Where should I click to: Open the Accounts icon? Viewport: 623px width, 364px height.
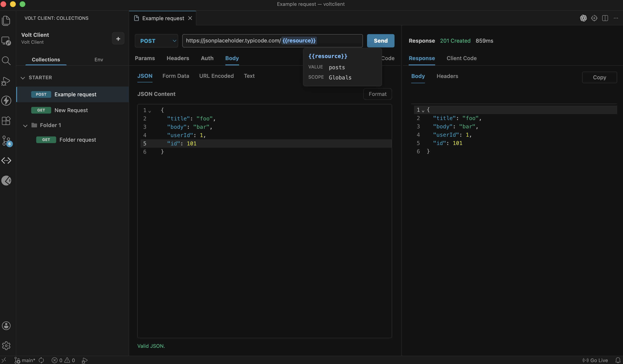point(6,326)
